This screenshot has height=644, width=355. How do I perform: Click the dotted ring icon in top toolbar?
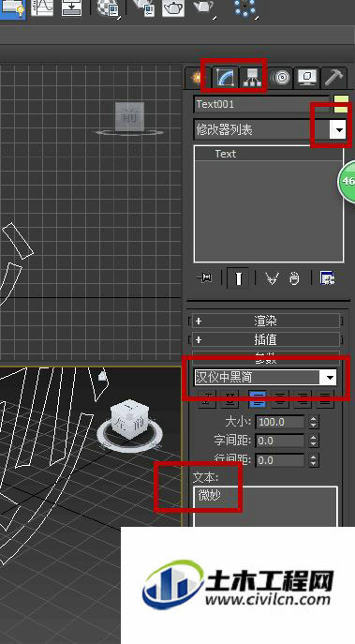pos(245,7)
